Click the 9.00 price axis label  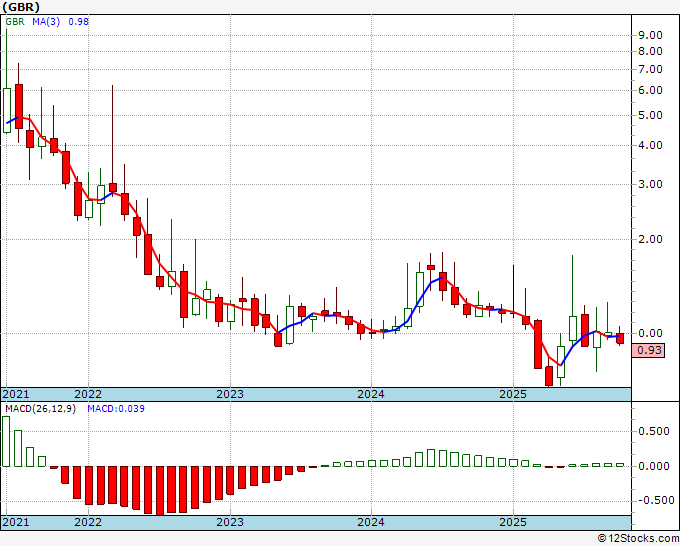651,36
